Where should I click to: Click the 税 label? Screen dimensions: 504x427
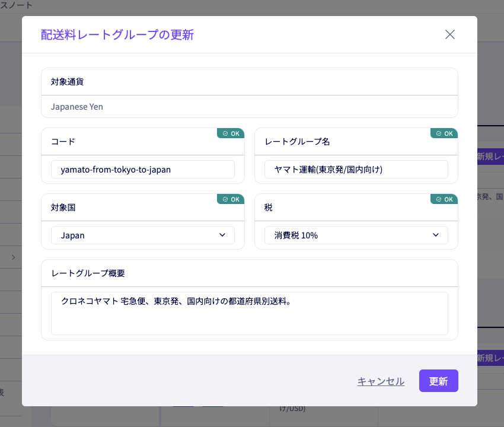[x=268, y=208]
